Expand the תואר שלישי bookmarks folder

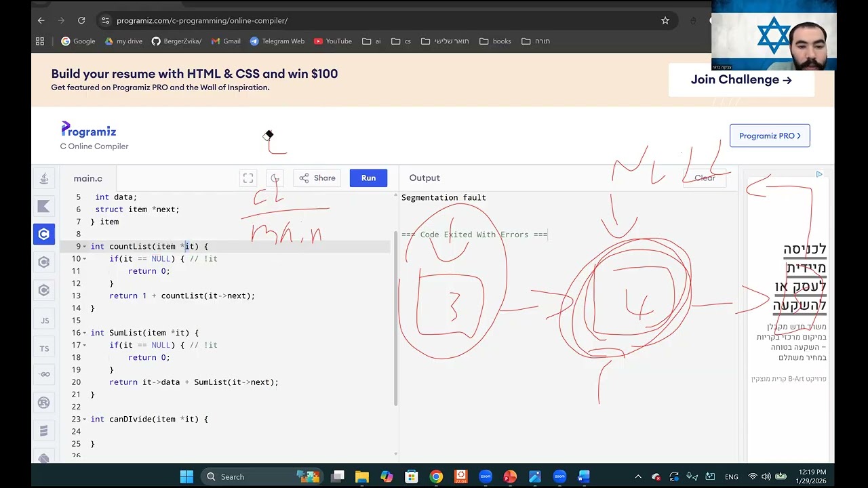[445, 41]
